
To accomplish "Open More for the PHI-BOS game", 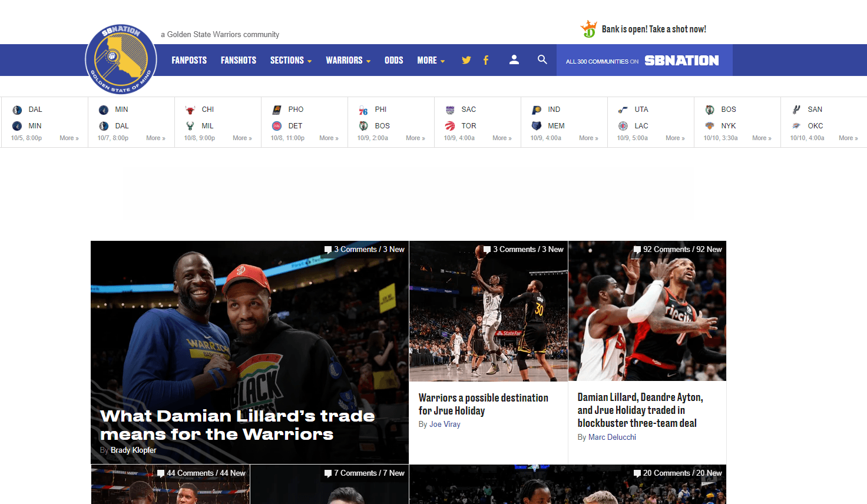I will coord(415,138).
